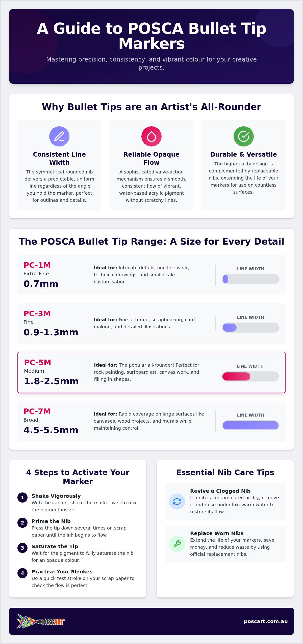Click the 4.5-5.5mm size label

click(x=51, y=430)
